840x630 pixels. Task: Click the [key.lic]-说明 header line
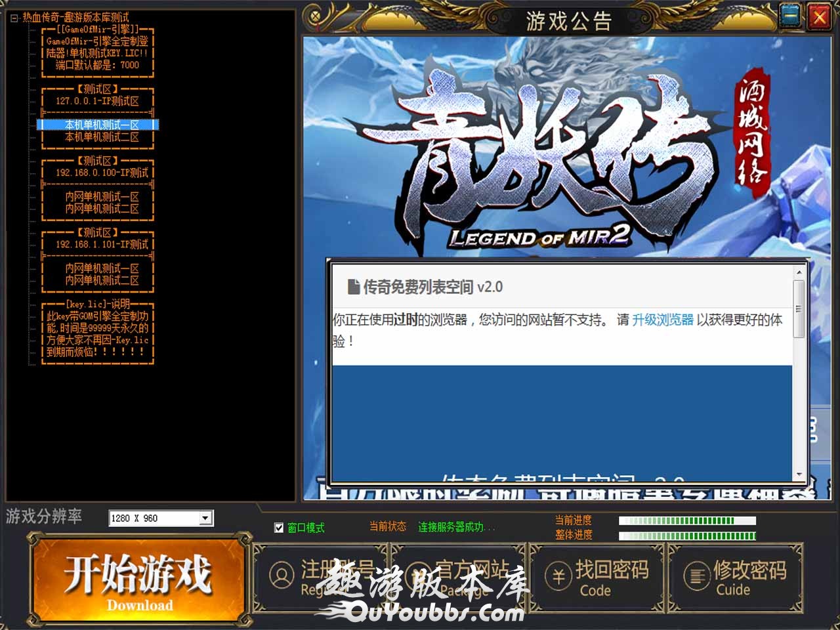98,304
